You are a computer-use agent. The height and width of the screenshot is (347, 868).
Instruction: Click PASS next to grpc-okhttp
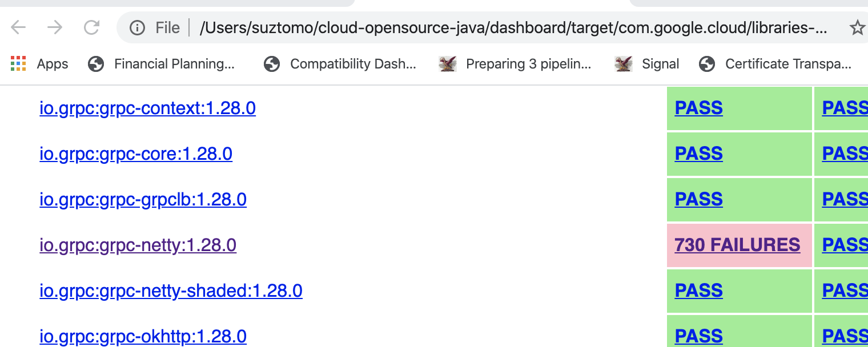pyautogui.click(x=698, y=336)
